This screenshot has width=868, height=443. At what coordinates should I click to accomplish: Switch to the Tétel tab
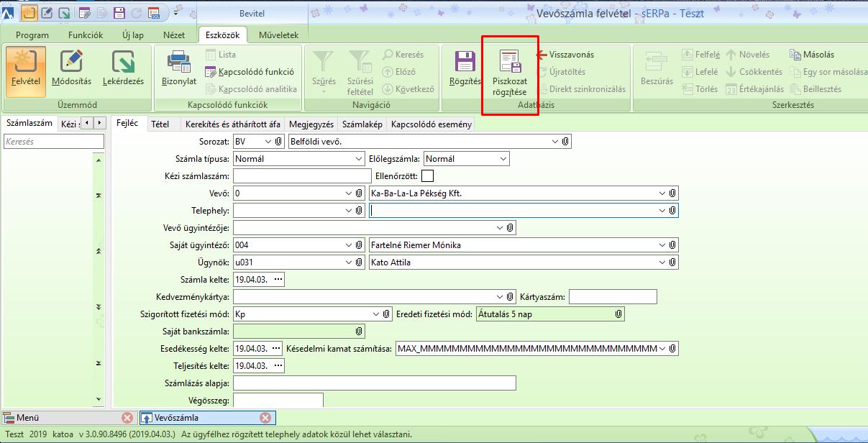click(160, 124)
